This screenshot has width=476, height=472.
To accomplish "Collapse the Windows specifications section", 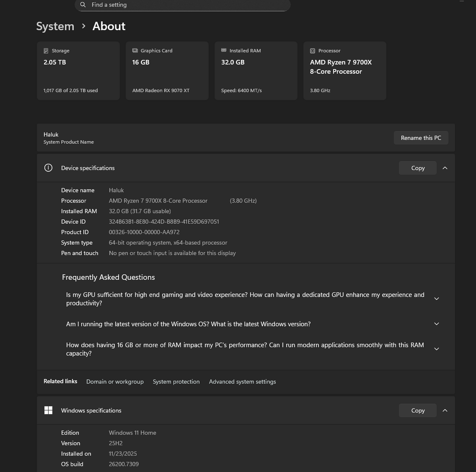I will [x=445, y=410].
